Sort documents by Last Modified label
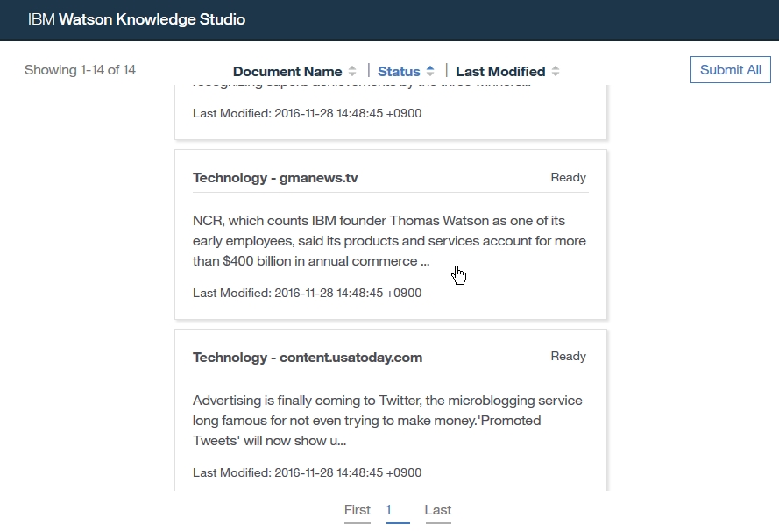The height and width of the screenshot is (532, 779). (x=500, y=72)
